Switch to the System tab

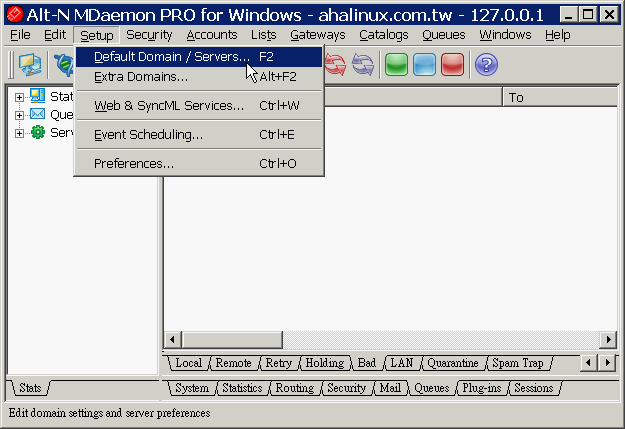(x=192, y=388)
